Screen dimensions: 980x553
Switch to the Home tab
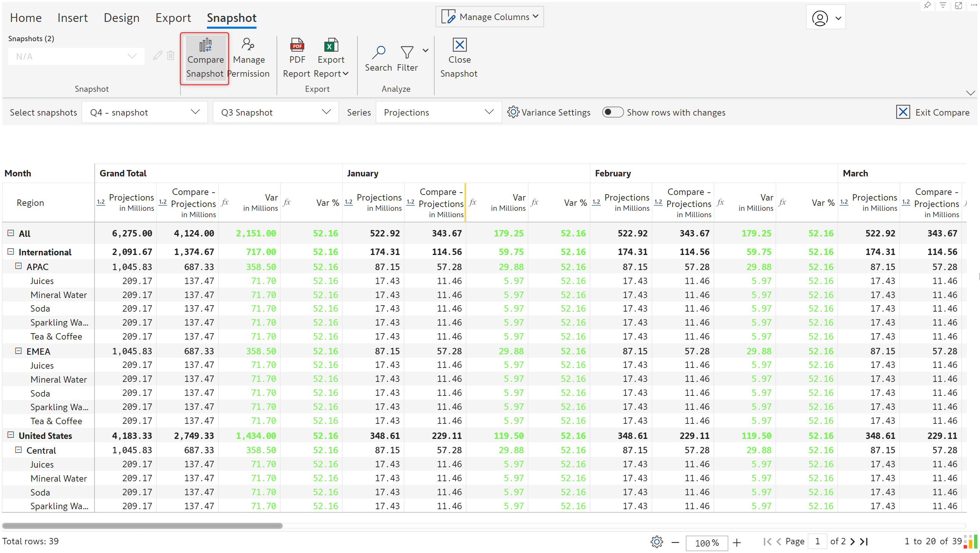point(25,18)
